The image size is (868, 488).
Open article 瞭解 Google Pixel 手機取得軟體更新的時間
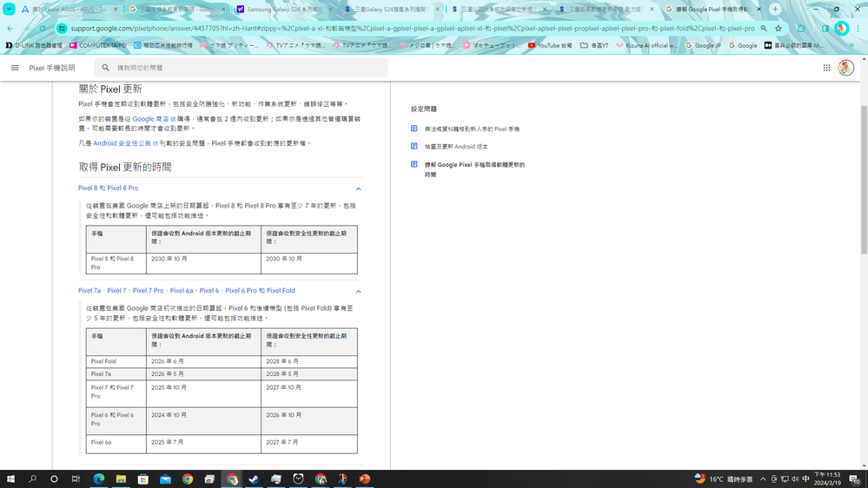tap(474, 169)
